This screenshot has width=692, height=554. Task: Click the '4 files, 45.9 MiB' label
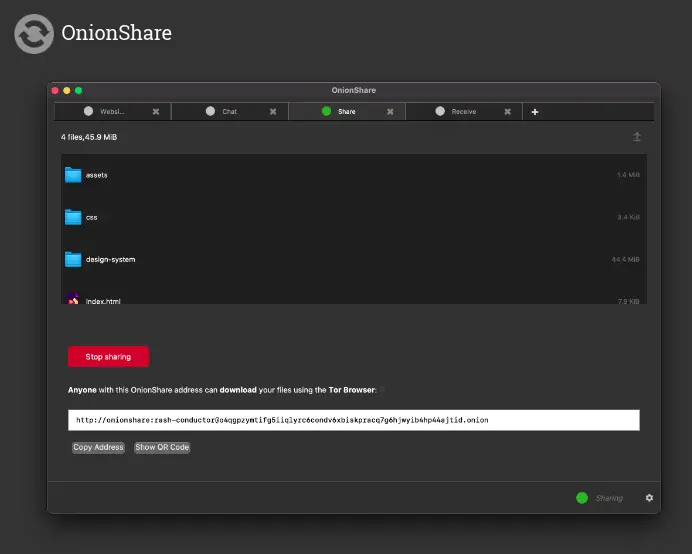tap(89, 137)
